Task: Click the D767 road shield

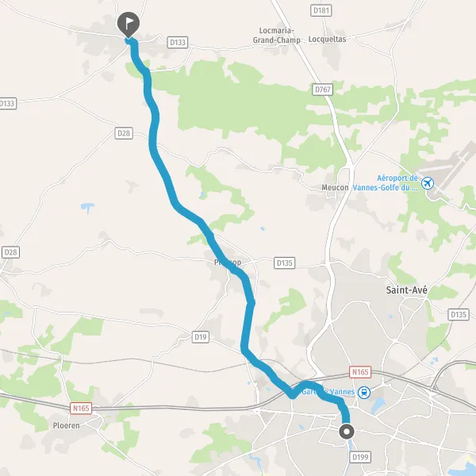Action: pos(322,89)
